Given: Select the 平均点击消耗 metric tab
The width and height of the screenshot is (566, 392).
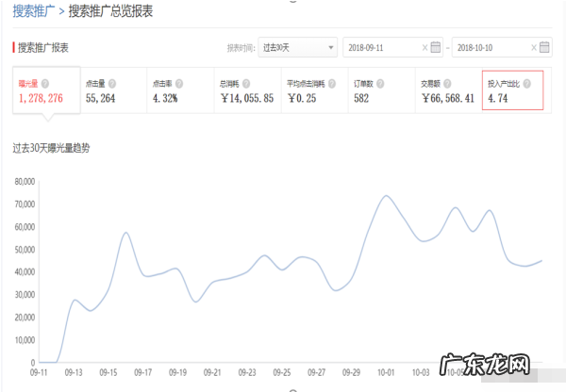Looking at the screenshot, I should click(x=314, y=90).
